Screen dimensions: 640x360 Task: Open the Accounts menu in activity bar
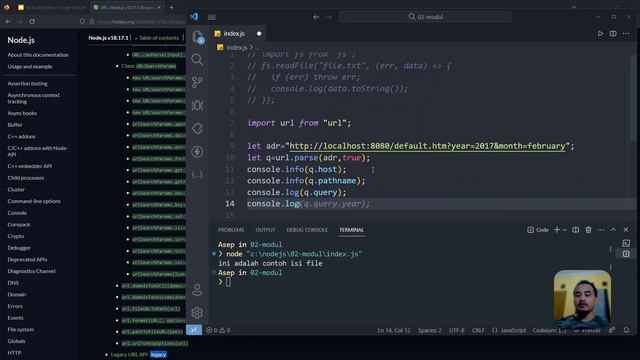click(197, 289)
